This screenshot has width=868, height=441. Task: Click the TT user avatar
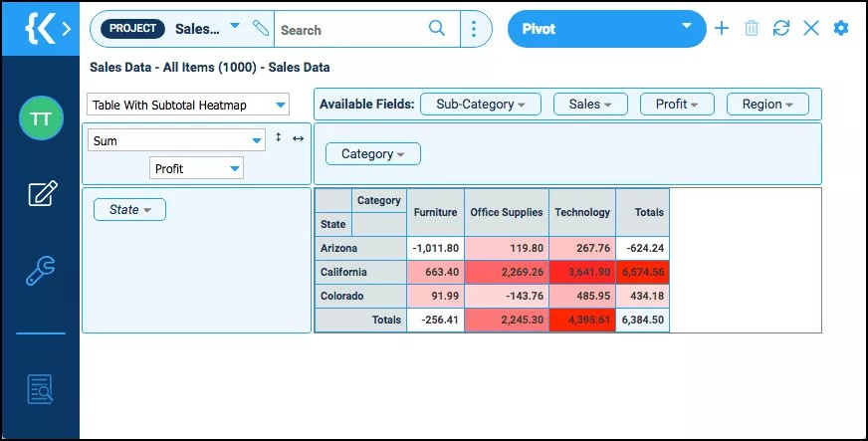coord(41,117)
